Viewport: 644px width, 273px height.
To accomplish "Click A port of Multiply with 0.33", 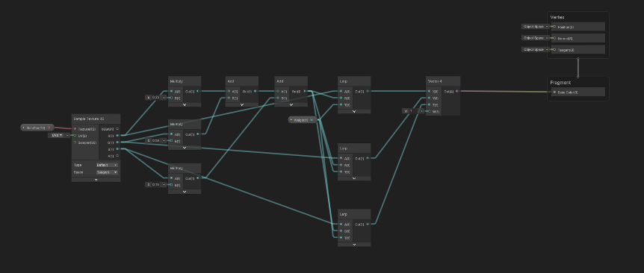I will [172, 91].
